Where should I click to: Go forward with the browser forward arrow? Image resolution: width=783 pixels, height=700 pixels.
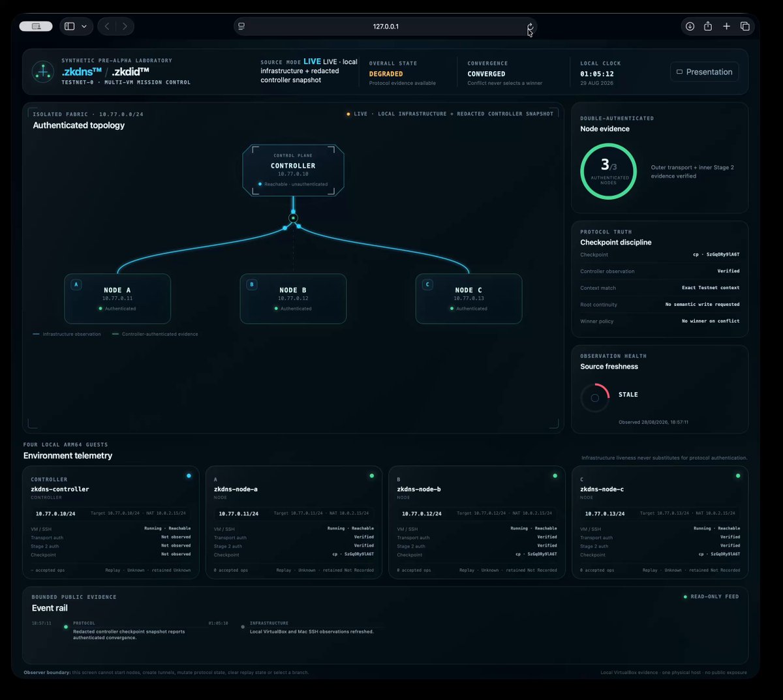[125, 26]
